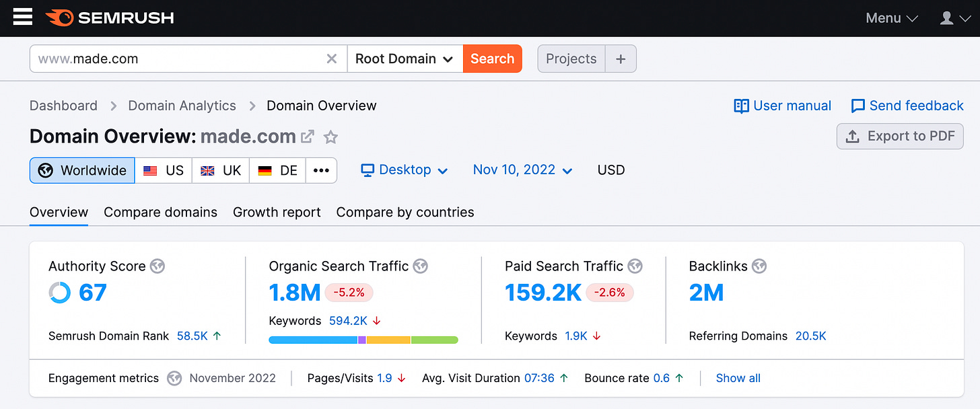This screenshot has height=409, width=980.
Task: Click globe icon beside Backlinks
Action: [x=759, y=266]
